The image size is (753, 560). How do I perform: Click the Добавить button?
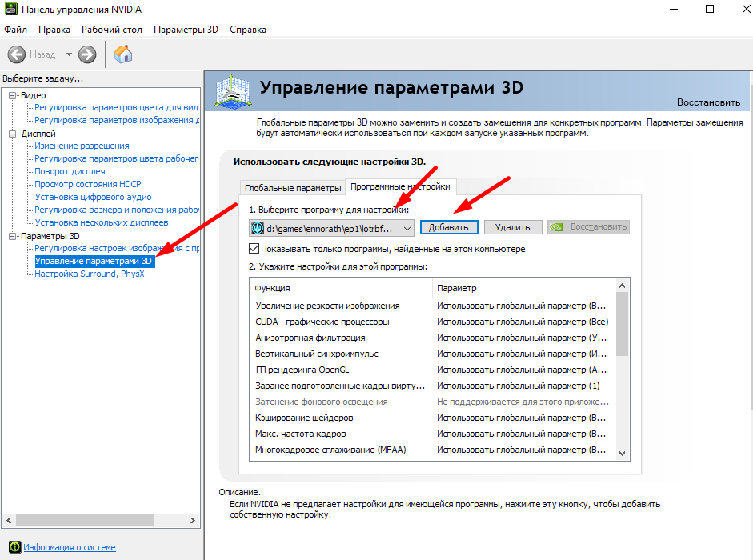[x=449, y=227]
